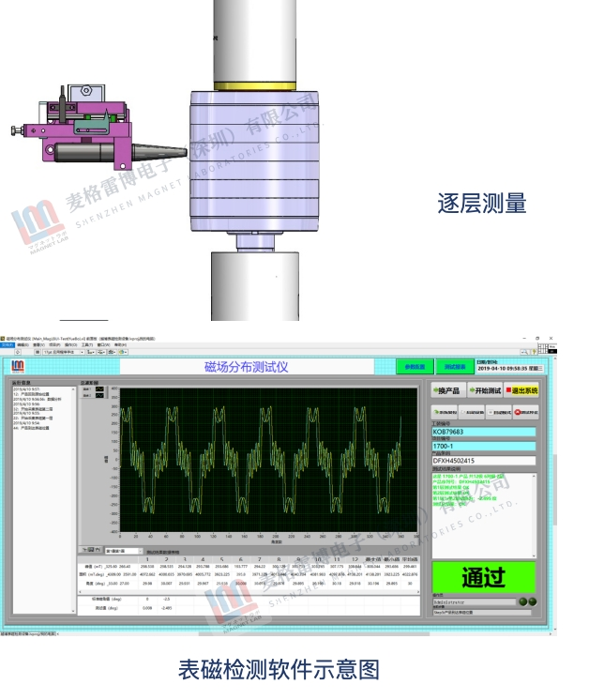Click the 换产品 change product button
The height and width of the screenshot is (700, 604).
446,390
